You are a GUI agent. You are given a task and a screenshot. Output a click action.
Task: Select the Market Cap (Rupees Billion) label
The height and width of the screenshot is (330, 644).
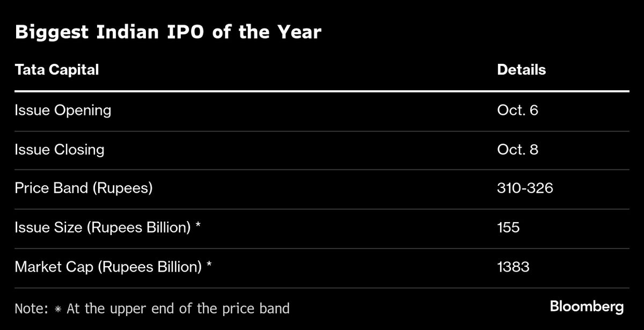tap(108, 267)
